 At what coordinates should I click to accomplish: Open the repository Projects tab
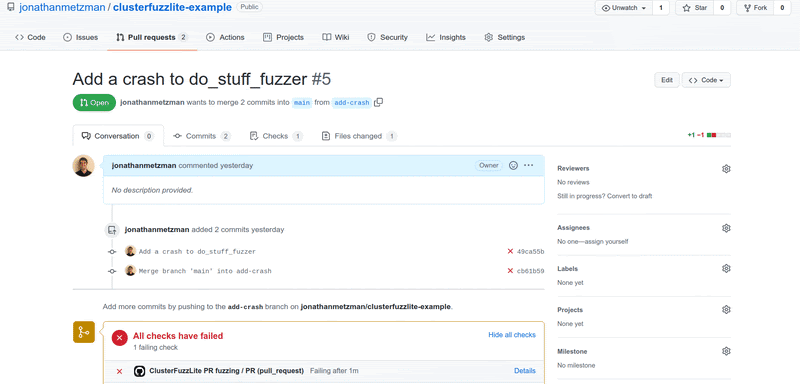283,37
